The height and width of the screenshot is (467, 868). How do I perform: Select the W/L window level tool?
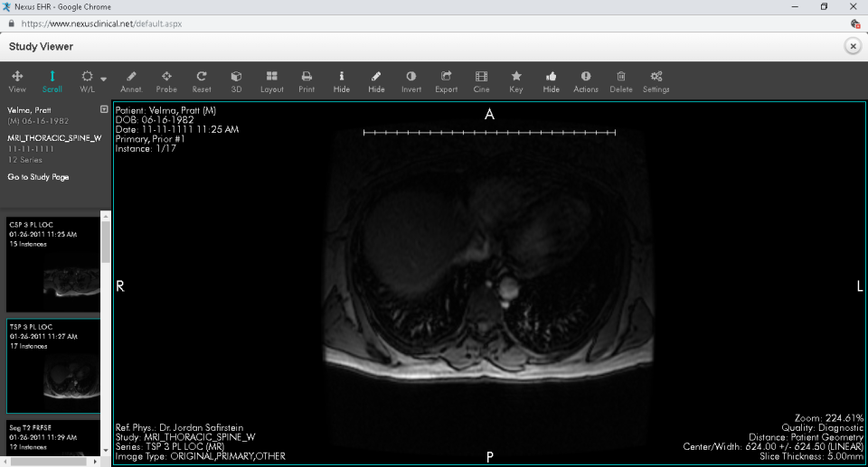coord(87,81)
